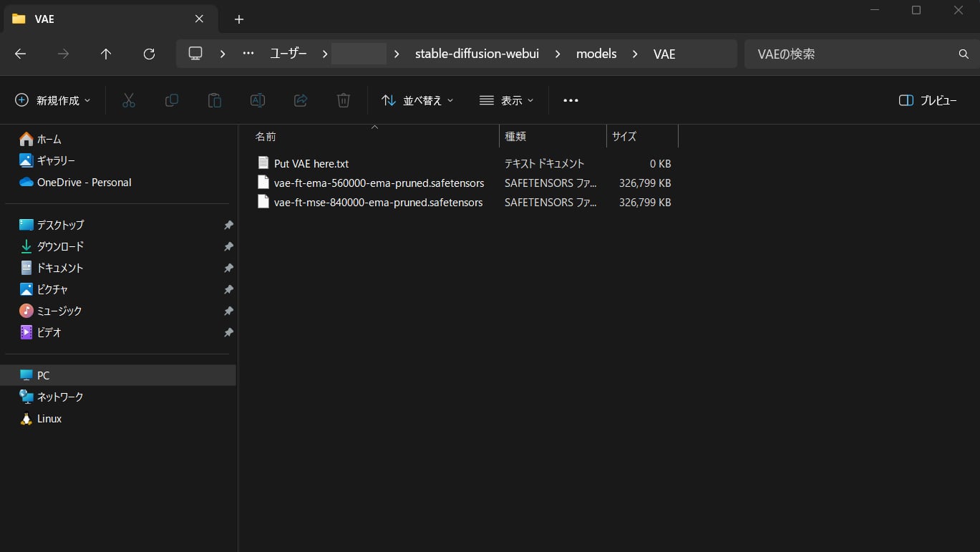Viewport: 980px width, 552px height.
Task: Expand hidden path with address bar ellipsis
Action: [x=248, y=54]
